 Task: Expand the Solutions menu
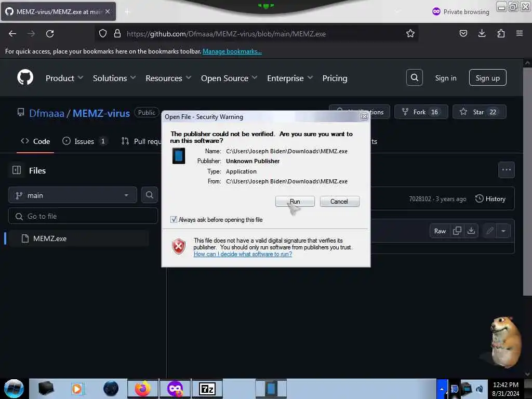114,78
